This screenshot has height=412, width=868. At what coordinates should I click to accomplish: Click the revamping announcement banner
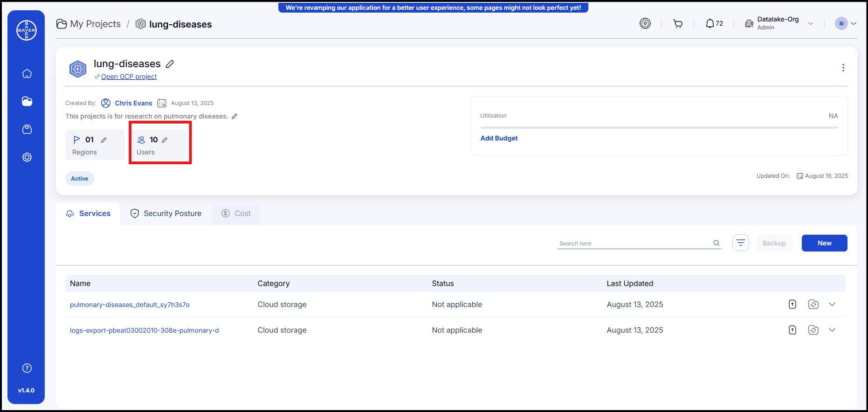[x=433, y=7]
